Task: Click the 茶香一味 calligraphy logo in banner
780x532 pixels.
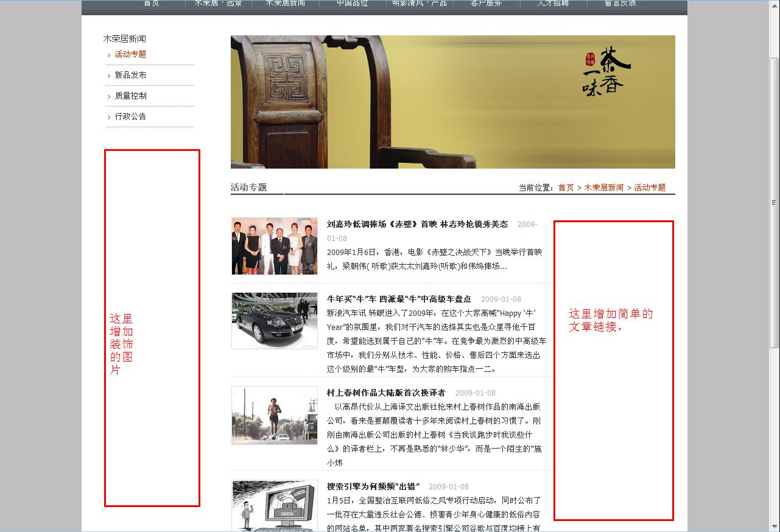Action: coord(606,72)
